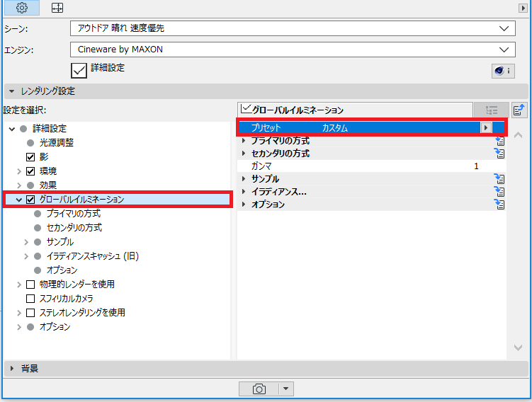The image size is (532, 402).
Task: Expand the ステレオレンダリングを使用 tree node
Action: [19, 313]
